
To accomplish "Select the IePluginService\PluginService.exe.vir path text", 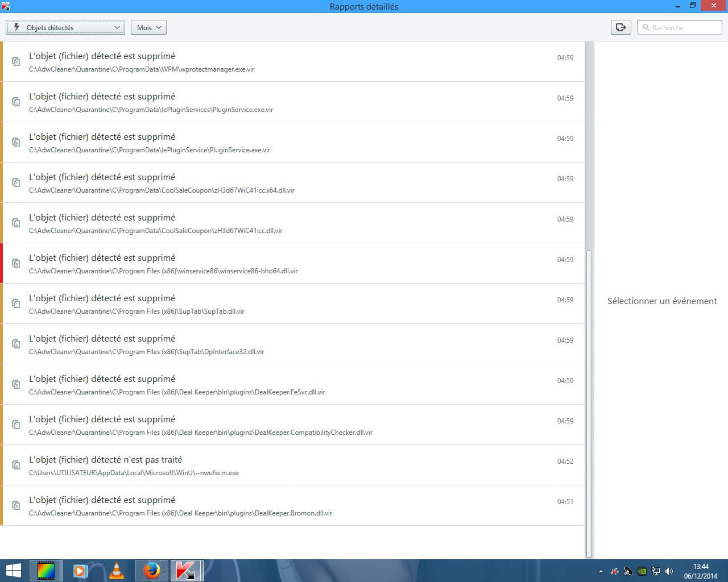I will pos(150,150).
